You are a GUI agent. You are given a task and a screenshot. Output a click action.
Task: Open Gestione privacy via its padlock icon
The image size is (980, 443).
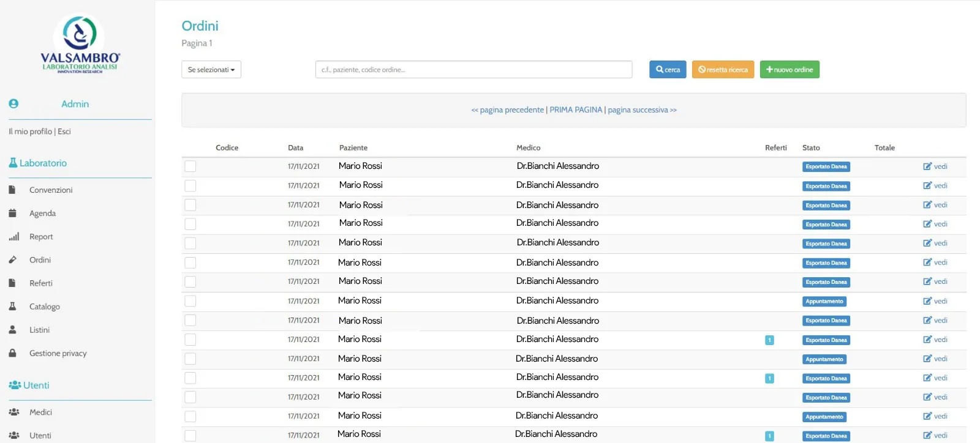pyautogui.click(x=12, y=353)
